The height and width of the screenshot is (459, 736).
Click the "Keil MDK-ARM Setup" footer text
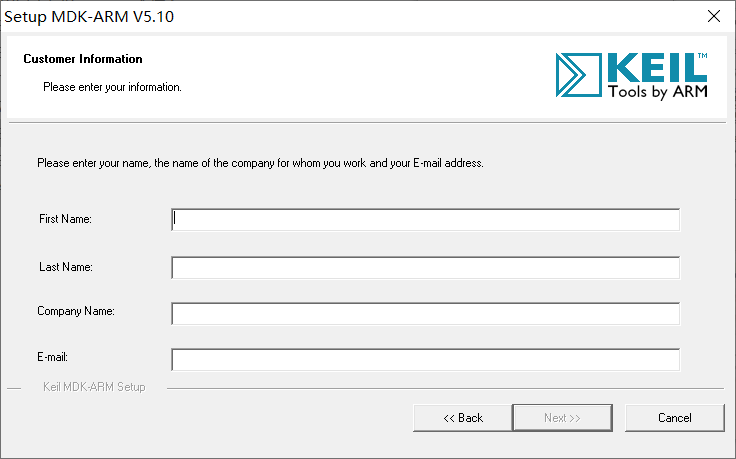coord(94,387)
